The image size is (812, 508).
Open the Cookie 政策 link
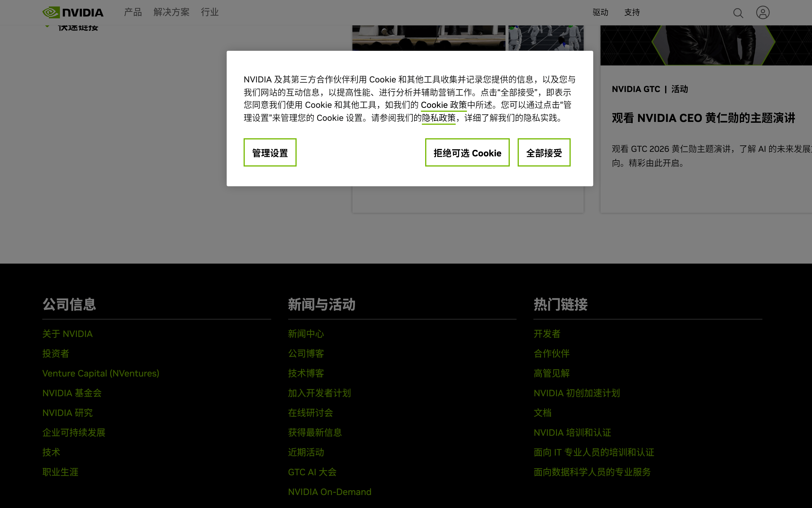pyautogui.click(x=443, y=105)
